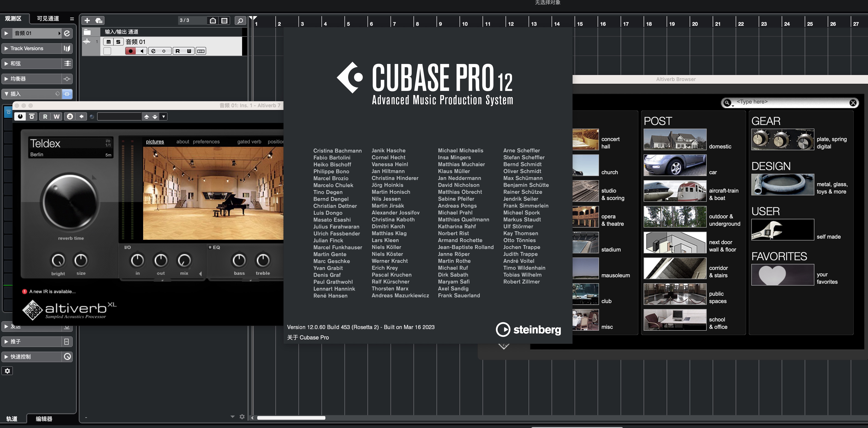Expand the 快速控制 inspector section
Viewport: 868px width, 428px height.
[6, 357]
